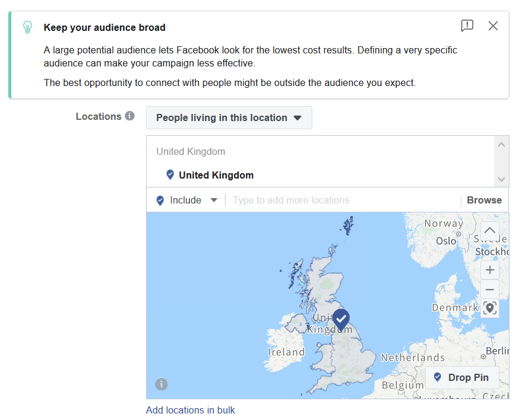Dismiss the Keep your audience broad tip
This screenshot has height=420, width=519.
(x=493, y=26)
